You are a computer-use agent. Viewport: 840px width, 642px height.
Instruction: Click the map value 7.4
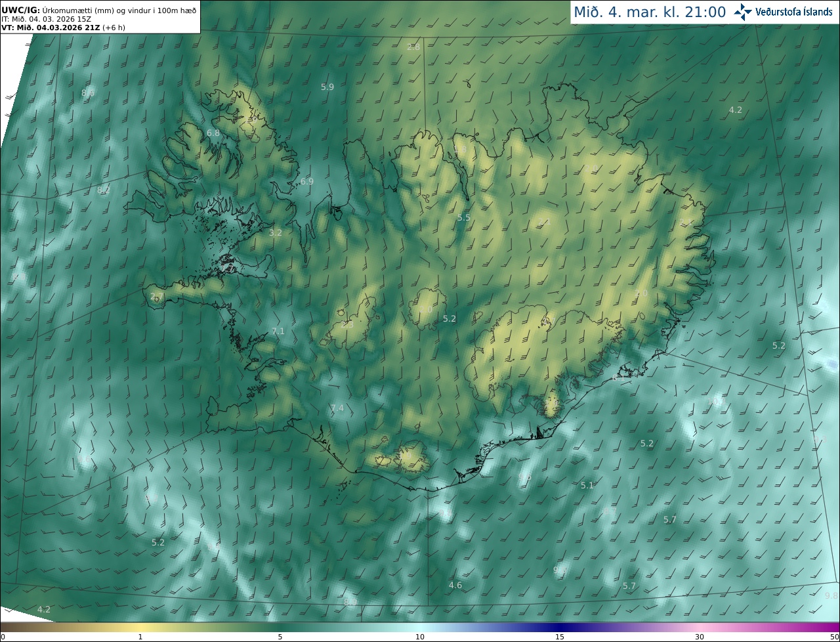point(337,408)
